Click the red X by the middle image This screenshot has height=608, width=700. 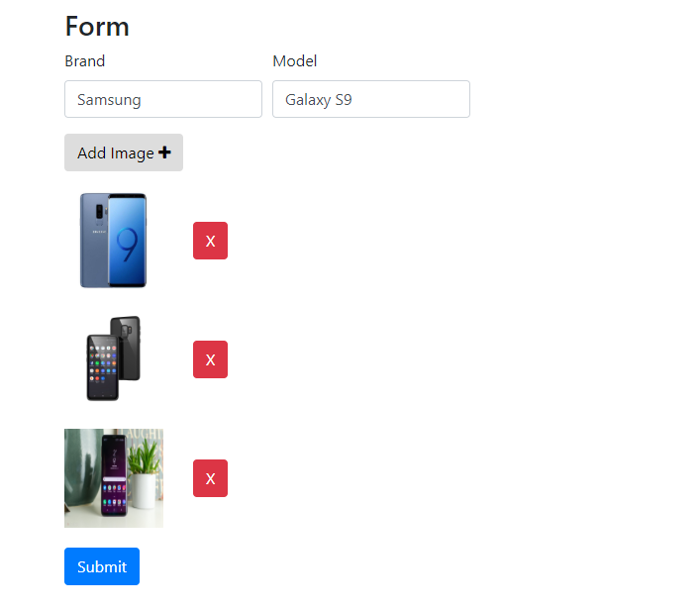click(x=210, y=359)
